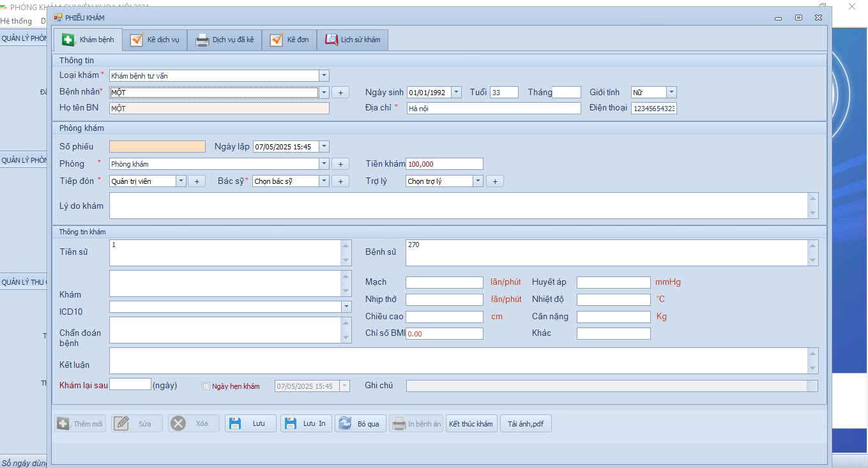
Task: Click the Thêm mới button
Action: point(80,423)
